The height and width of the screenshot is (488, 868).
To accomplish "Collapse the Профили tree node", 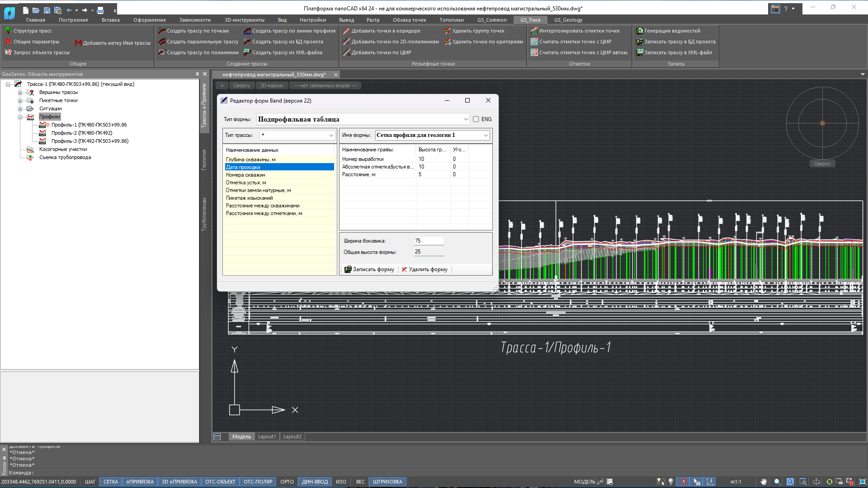I will 20,117.
